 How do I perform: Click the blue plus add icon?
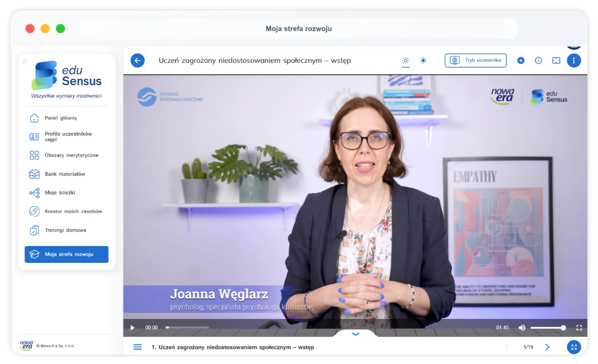pos(521,60)
